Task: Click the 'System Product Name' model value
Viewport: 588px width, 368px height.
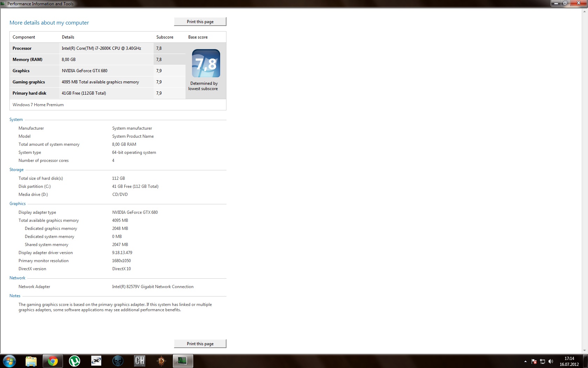Action: (133, 136)
